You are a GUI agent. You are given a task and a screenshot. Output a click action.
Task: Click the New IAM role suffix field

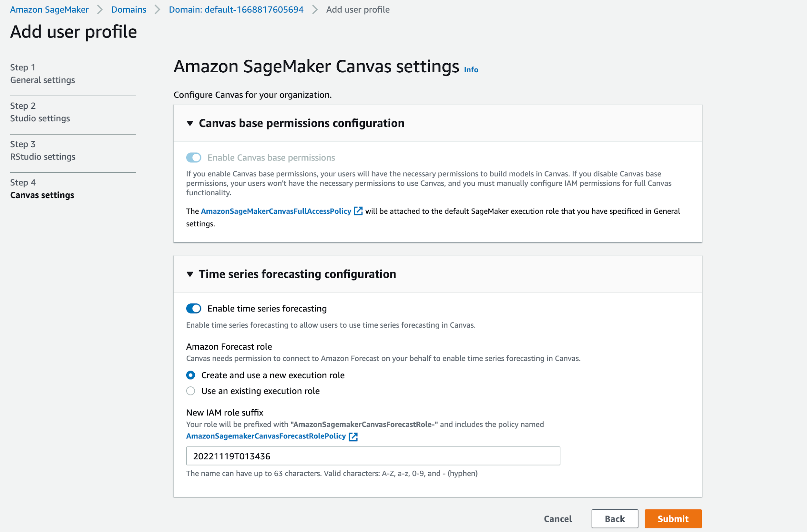click(x=373, y=456)
